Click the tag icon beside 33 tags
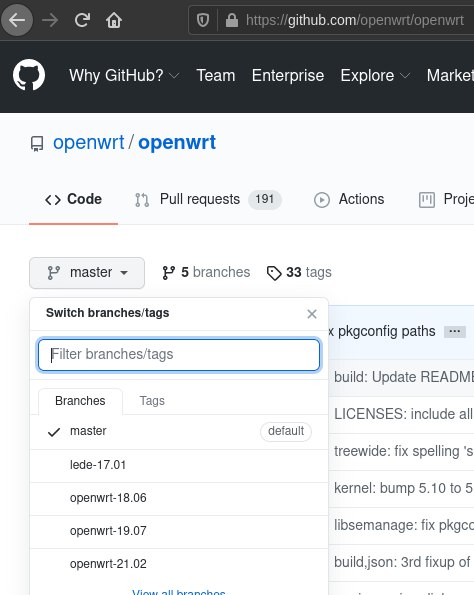The image size is (474, 595). (274, 273)
